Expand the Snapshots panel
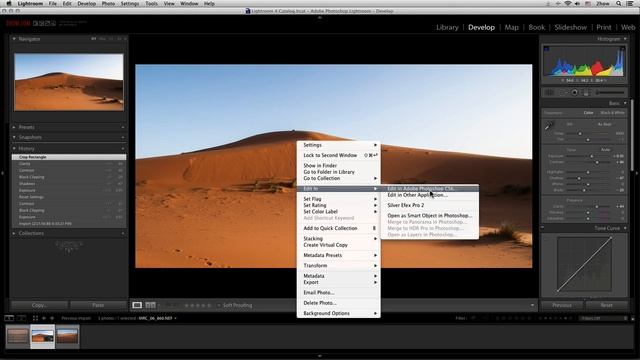640x360 pixels. point(14,138)
